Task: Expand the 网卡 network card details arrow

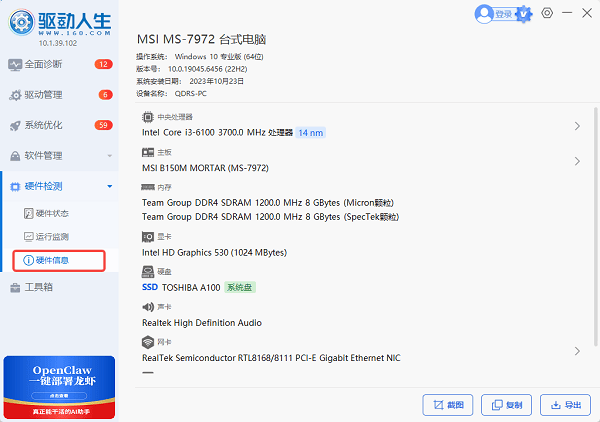Action: pyautogui.click(x=577, y=351)
